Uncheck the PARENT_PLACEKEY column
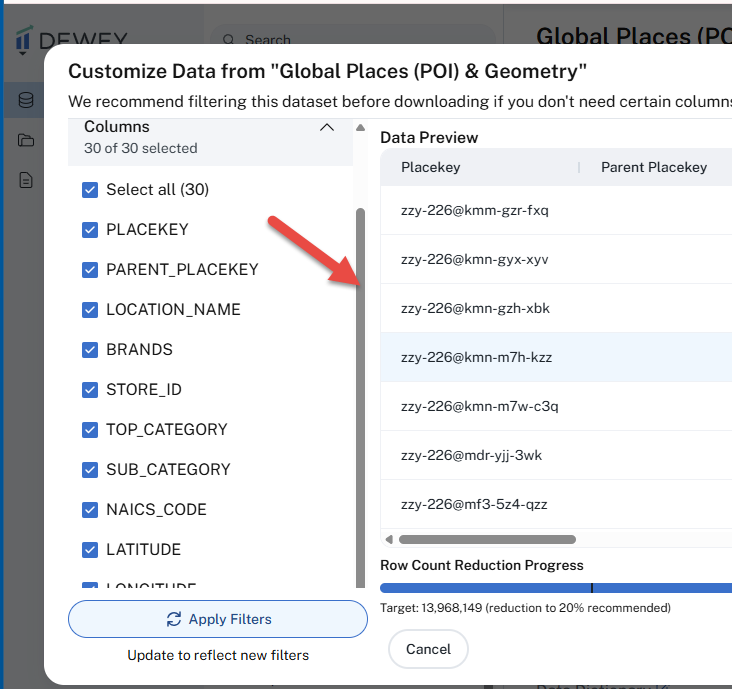Image resolution: width=732 pixels, height=689 pixels. 90,270
